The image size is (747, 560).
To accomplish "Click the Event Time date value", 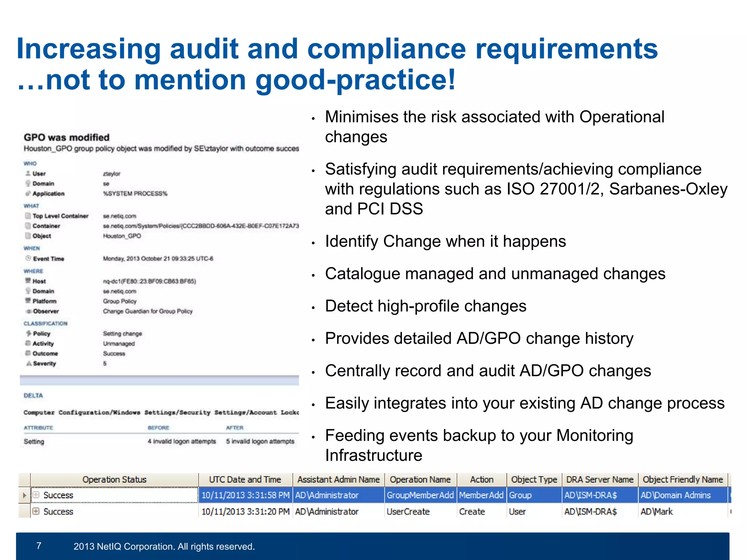I will pyautogui.click(x=158, y=258).
